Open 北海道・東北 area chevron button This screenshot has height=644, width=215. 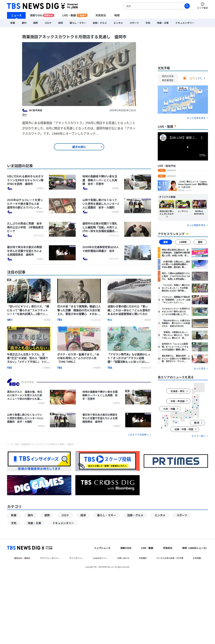pyautogui.click(x=178, y=391)
